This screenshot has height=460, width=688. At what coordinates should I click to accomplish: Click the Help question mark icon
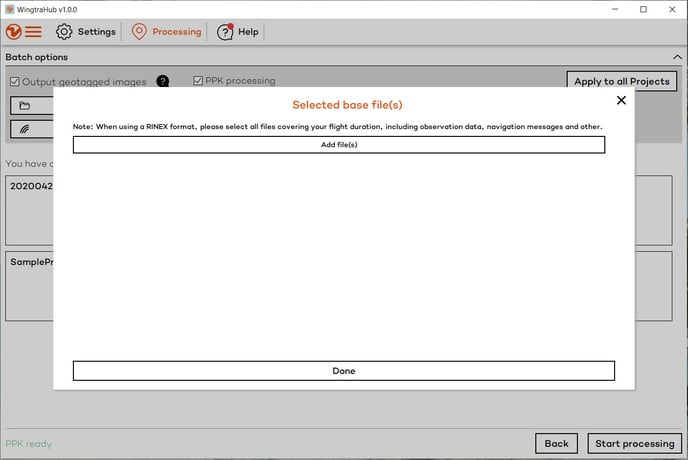(225, 32)
